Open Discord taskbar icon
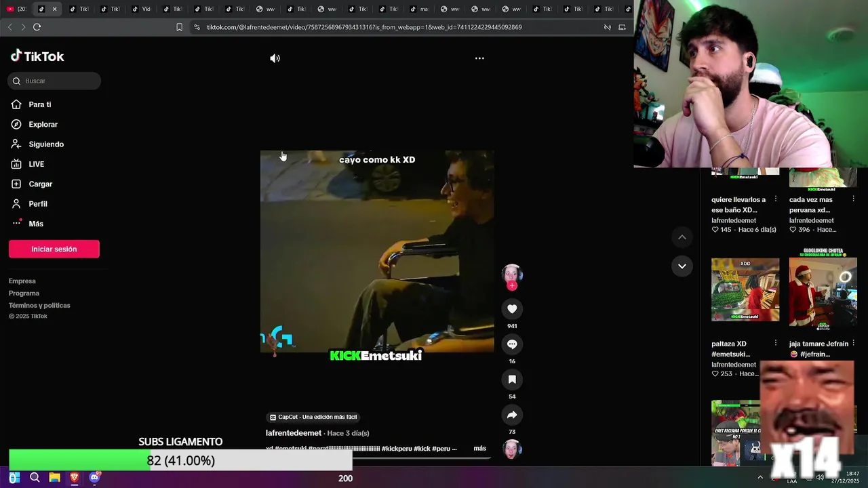Viewport: 868px width, 488px height. click(94, 478)
